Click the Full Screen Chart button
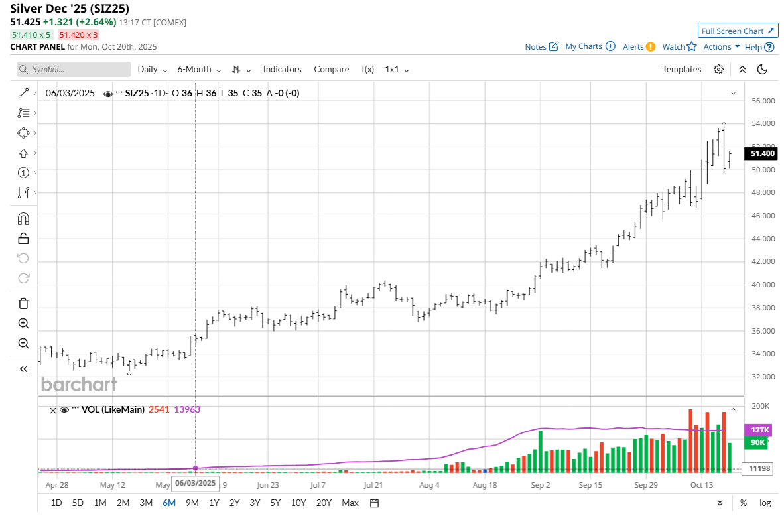This screenshot has height=532, width=784. pyautogui.click(x=738, y=31)
